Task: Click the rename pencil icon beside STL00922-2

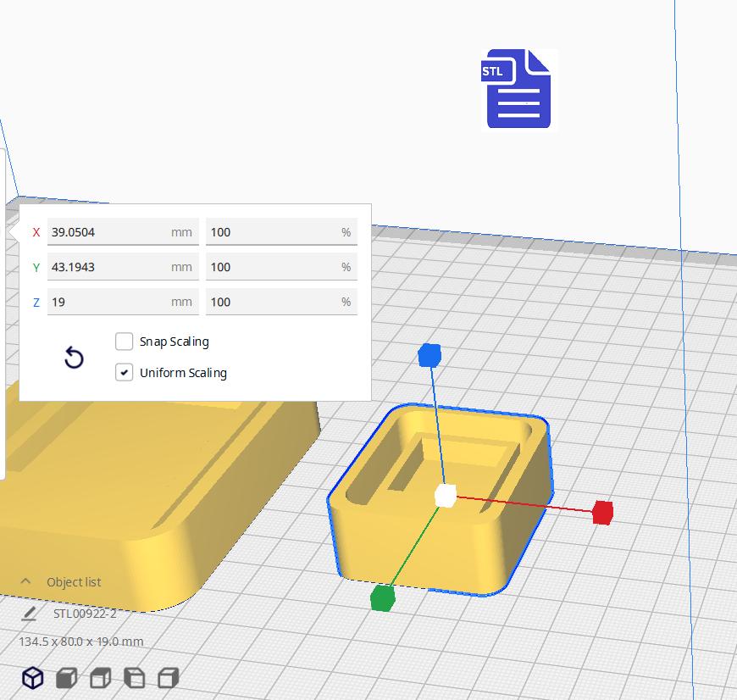Action: point(29,612)
